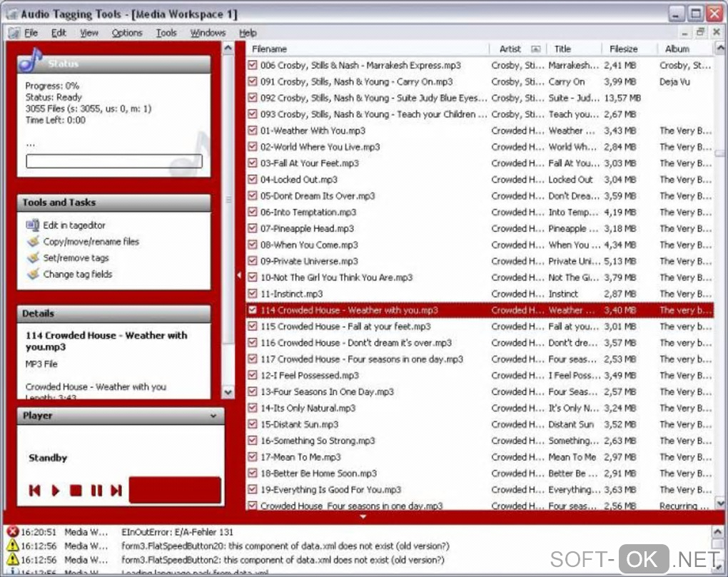This screenshot has width=728, height=577.
Task: Open the Windows menu
Action: [x=208, y=33]
